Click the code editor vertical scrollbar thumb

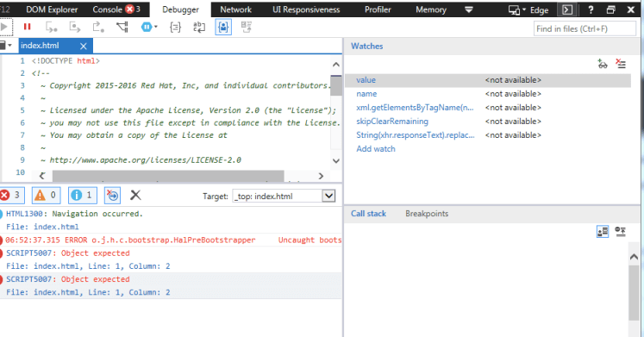pyautogui.click(x=336, y=85)
